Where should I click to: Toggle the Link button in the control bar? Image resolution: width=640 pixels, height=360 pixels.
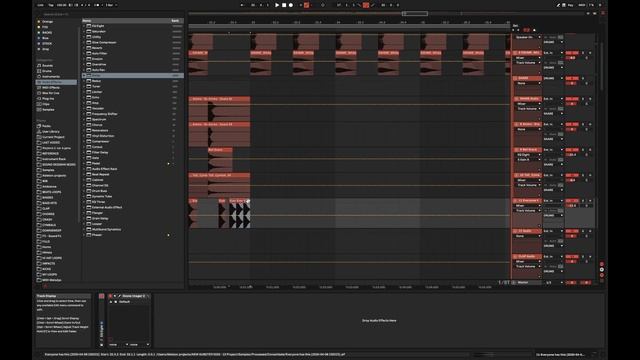[x=40, y=5]
